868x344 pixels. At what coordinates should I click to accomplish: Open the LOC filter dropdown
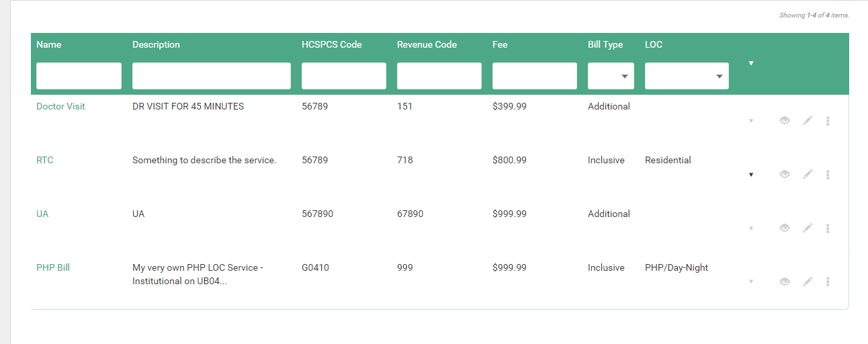tap(687, 76)
